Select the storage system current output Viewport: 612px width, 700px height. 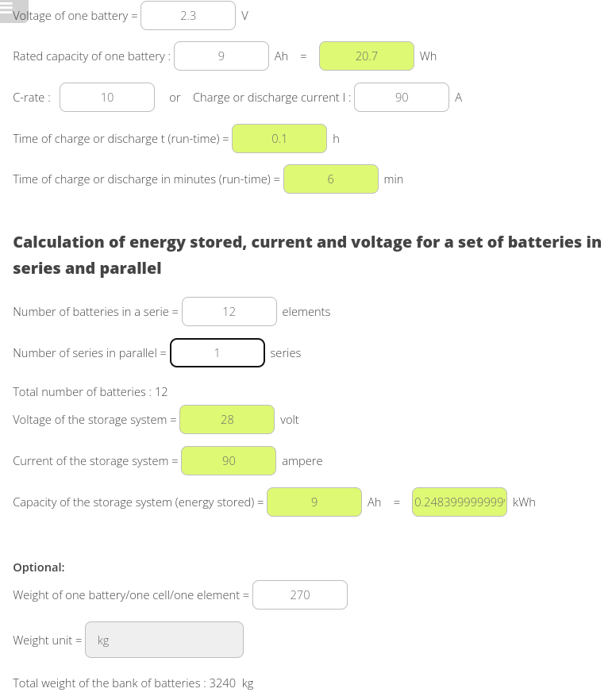click(x=229, y=460)
